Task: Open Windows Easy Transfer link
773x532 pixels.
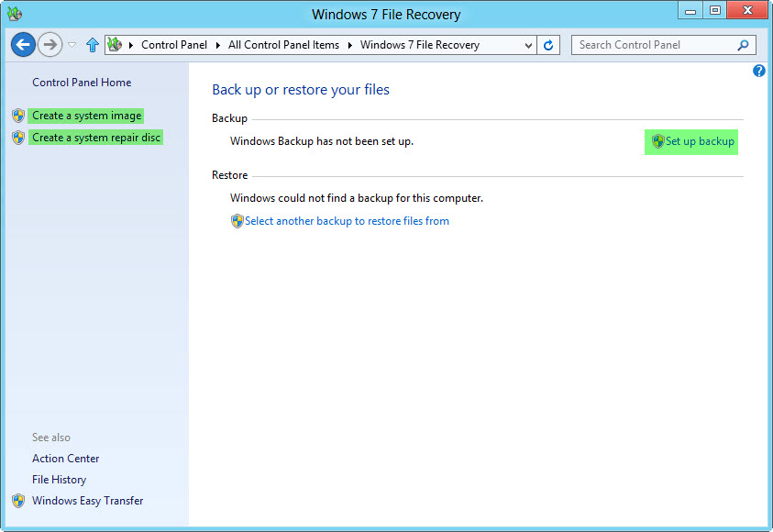Action: pos(88,501)
